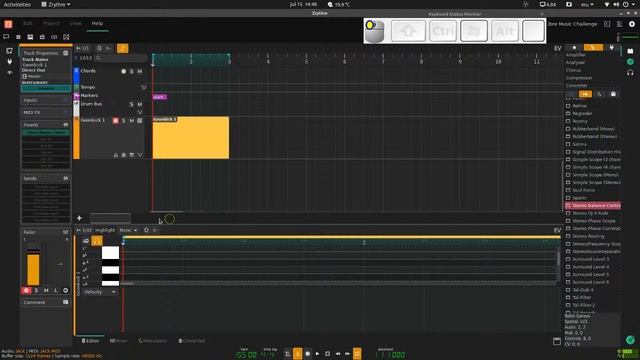Viewport: 640px width, 360px height.
Task: Click the freeze icon on the Geonkick 1 track
Action: (x=124, y=155)
